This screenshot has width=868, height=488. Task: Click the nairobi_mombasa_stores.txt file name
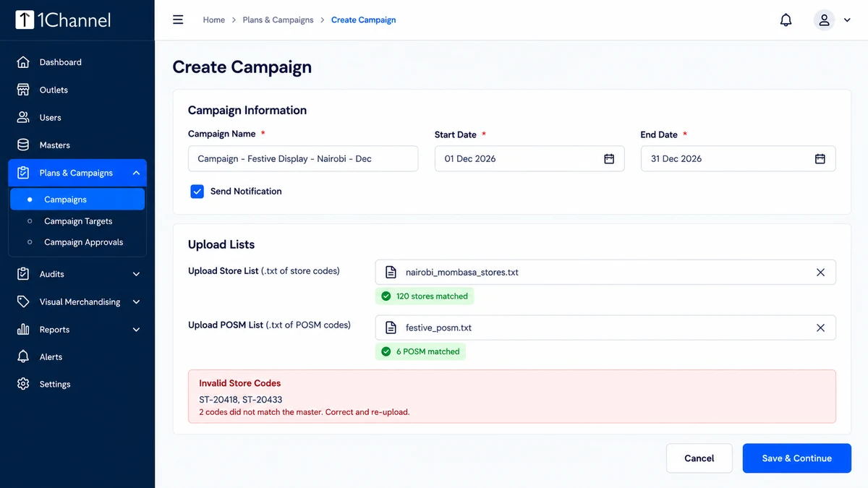[x=462, y=273]
